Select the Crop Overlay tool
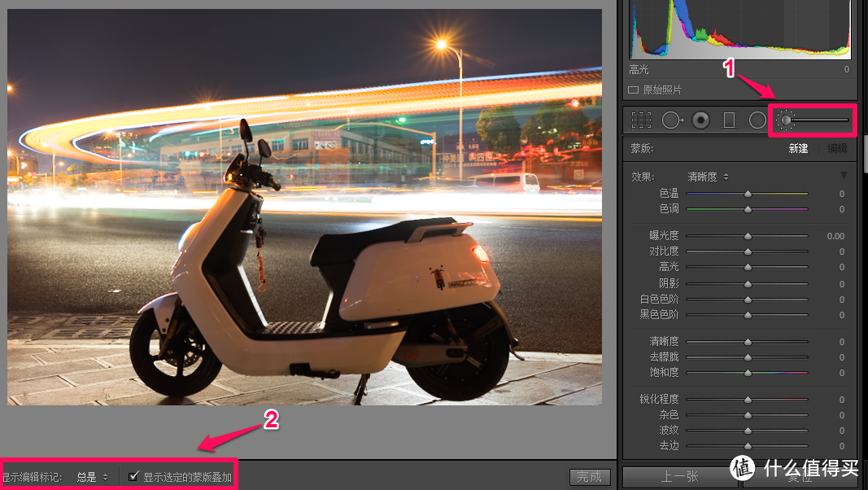The height and width of the screenshot is (490, 868). 642,120
